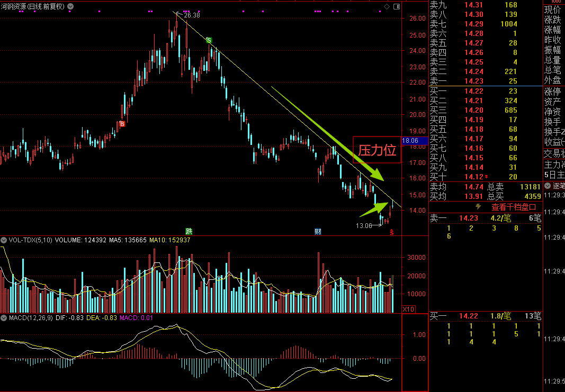The width and height of the screenshot is (565, 392).
Task: Expand the MACD indicator dropdown arrow
Action: [4, 318]
